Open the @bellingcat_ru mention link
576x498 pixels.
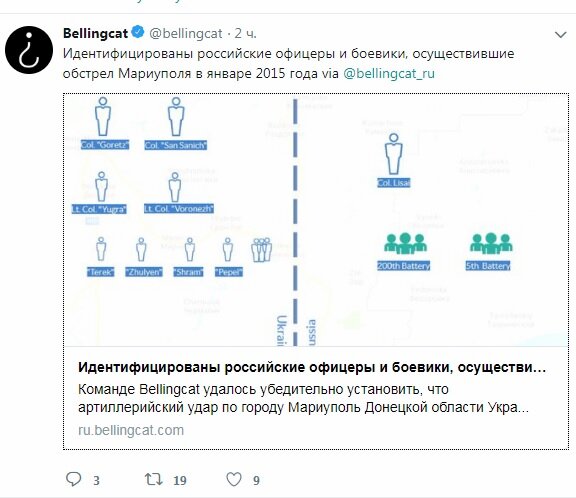pyautogui.click(x=389, y=73)
